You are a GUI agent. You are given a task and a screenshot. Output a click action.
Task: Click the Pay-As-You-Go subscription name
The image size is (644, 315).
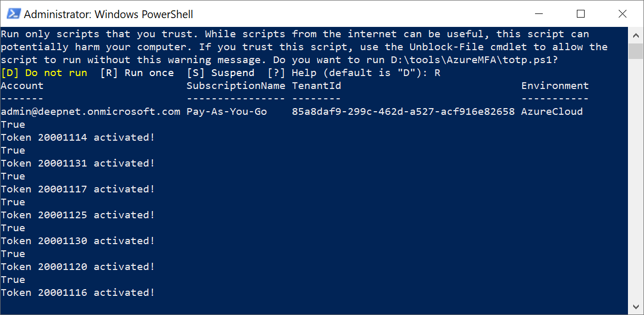(227, 112)
